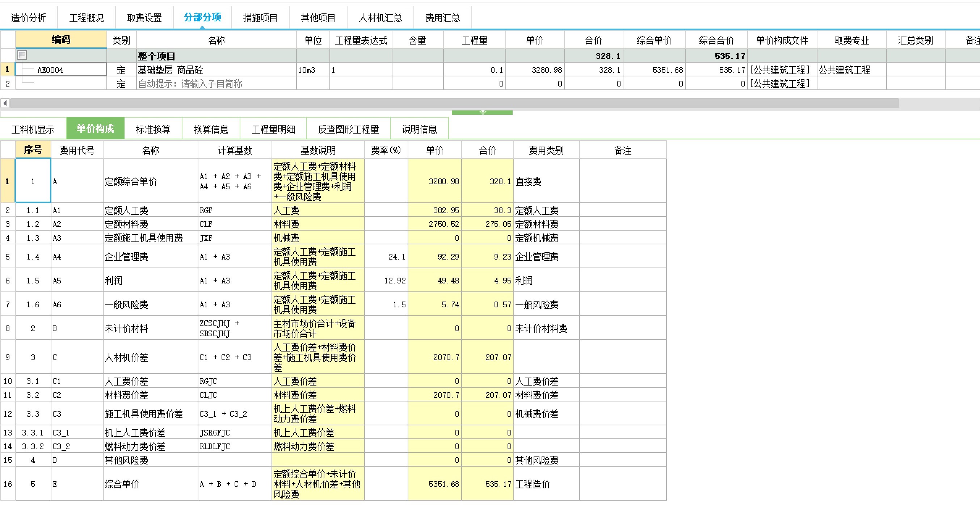Select the AE0004 code cell
980x505 pixels.
click(x=61, y=70)
